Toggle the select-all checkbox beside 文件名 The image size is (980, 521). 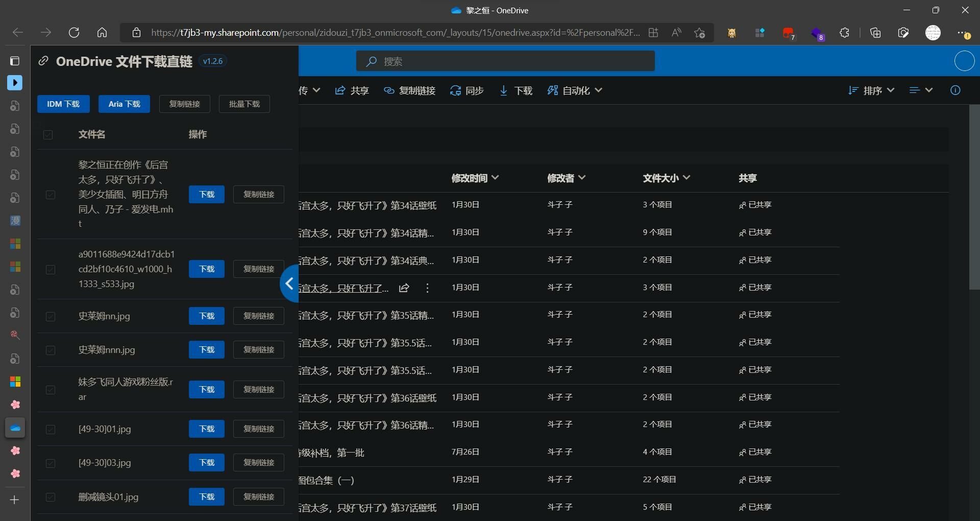48,135
